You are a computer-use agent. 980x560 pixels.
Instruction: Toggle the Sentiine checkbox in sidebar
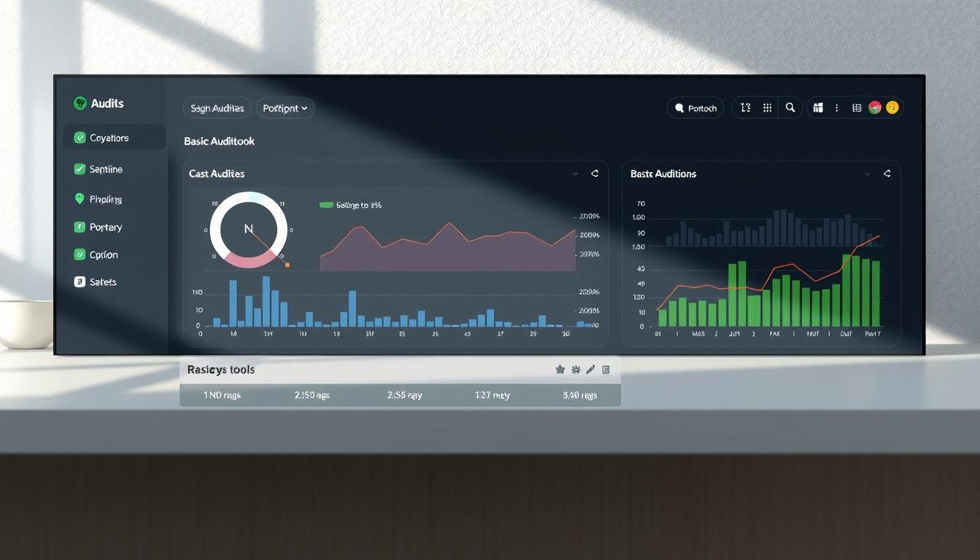tap(80, 169)
